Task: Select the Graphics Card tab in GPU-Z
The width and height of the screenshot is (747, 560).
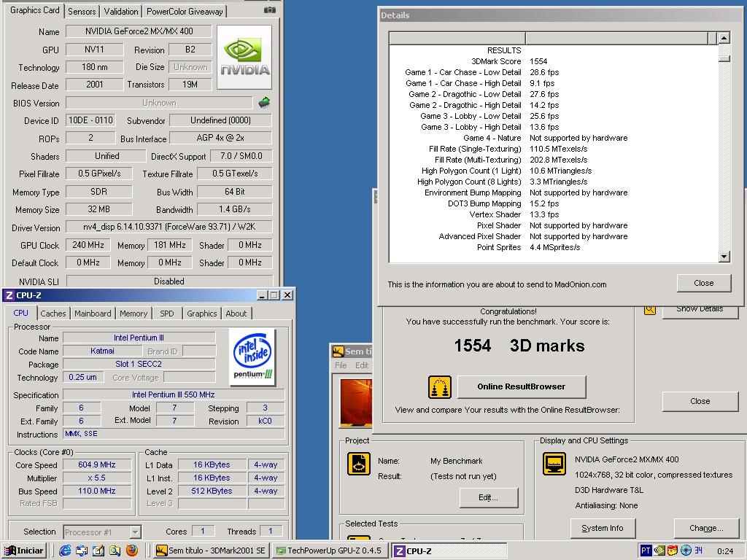Action: 35,10
